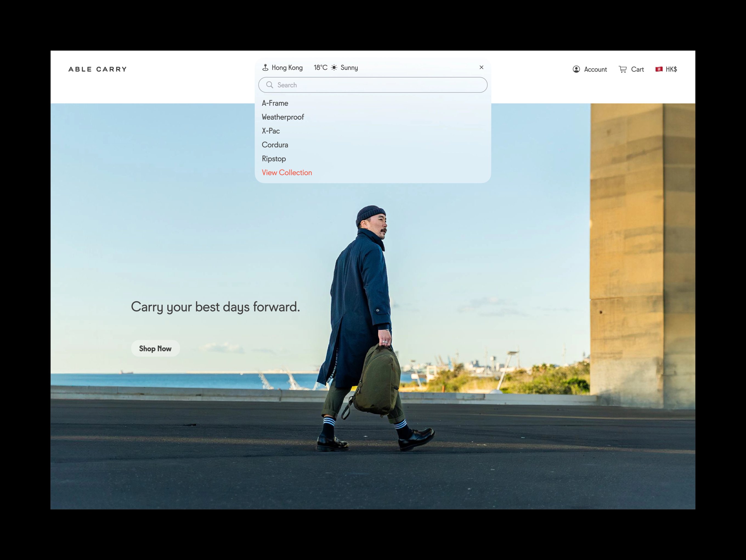Choose Cordura from the suggestions

(x=275, y=145)
